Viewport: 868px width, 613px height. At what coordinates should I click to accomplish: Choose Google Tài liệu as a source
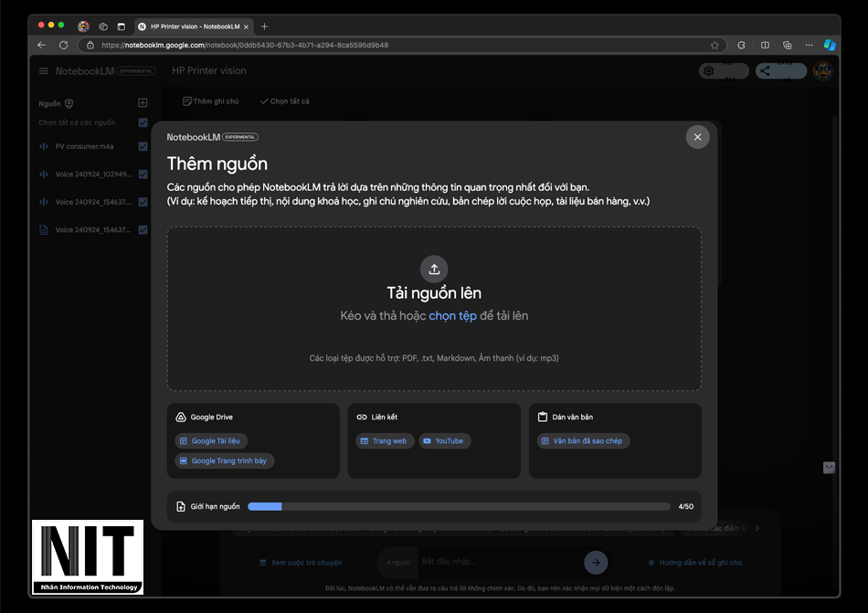tap(211, 441)
